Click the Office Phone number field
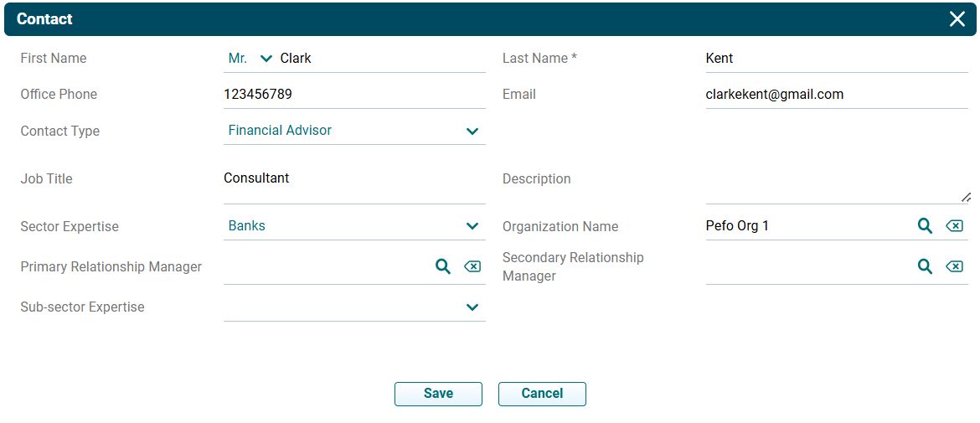The image size is (980, 423). pos(354,95)
